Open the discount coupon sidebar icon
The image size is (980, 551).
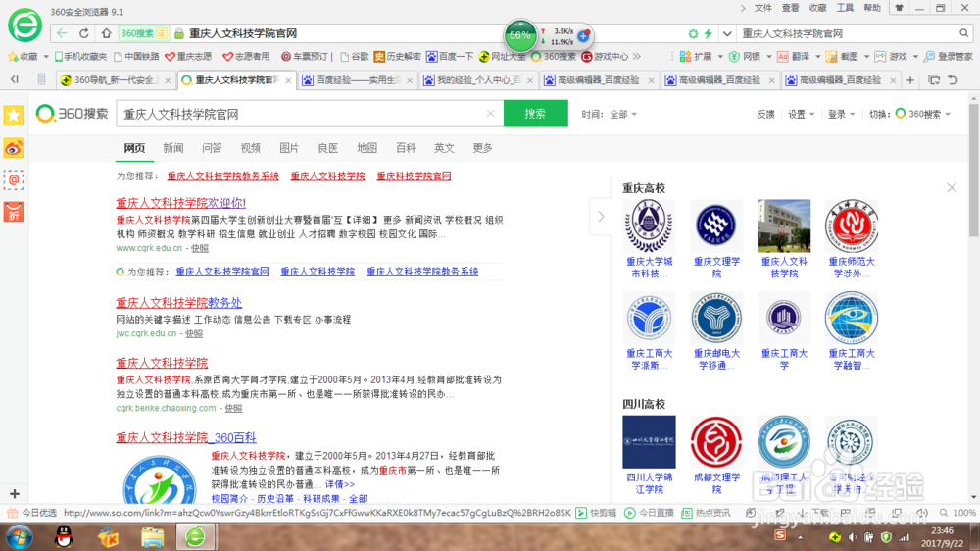[x=13, y=212]
